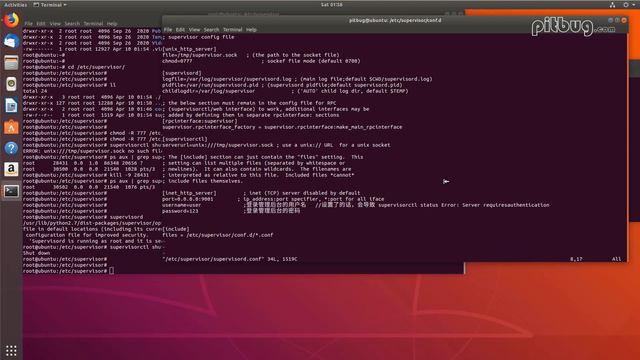640x360 pixels.
Task: Click the 'file=/tmp/supervisor.sock' line
Action: tap(251, 55)
